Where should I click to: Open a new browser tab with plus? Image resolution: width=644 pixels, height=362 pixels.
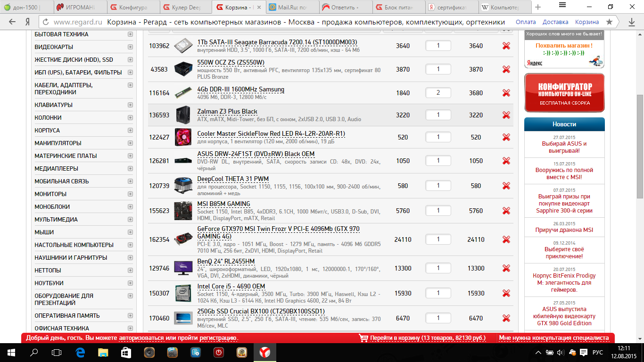(538, 8)
